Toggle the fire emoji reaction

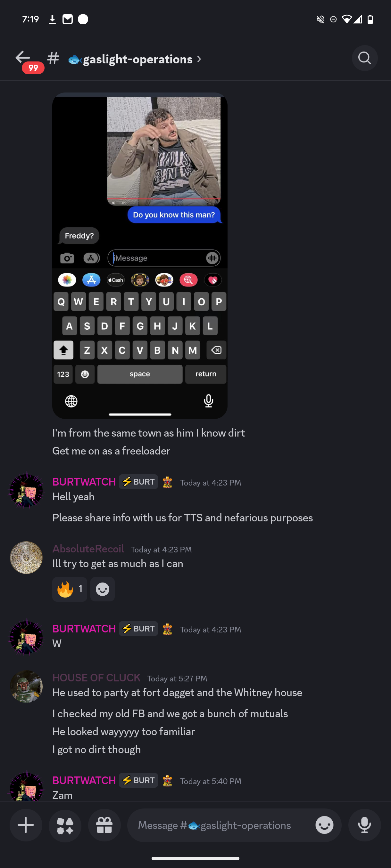click(70, 589)
